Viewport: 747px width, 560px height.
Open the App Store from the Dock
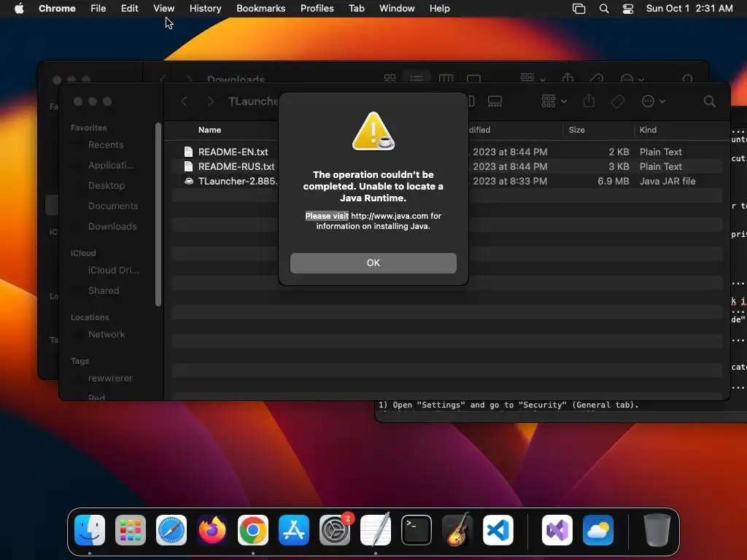[x=294, y=530]
